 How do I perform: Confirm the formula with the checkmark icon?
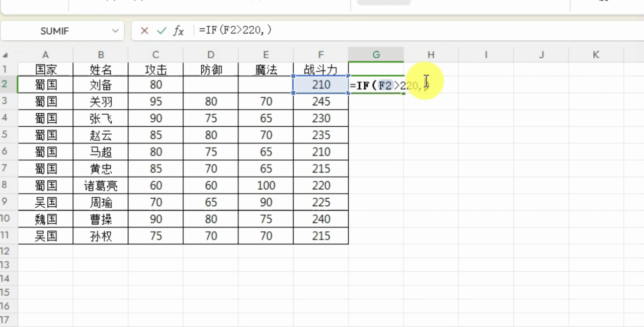pos(162,31)
